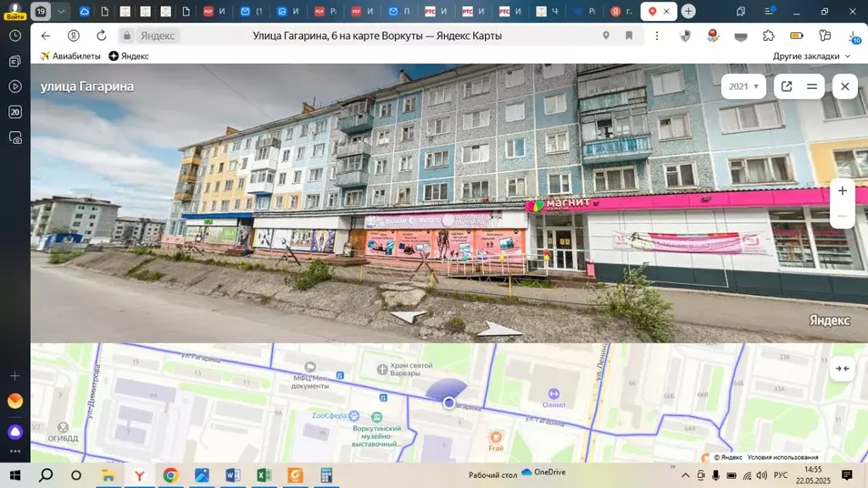The width and height of the screenshot is (868, 488).
Task: Click ZooСфера place on the map
Action: click(336, 415)
